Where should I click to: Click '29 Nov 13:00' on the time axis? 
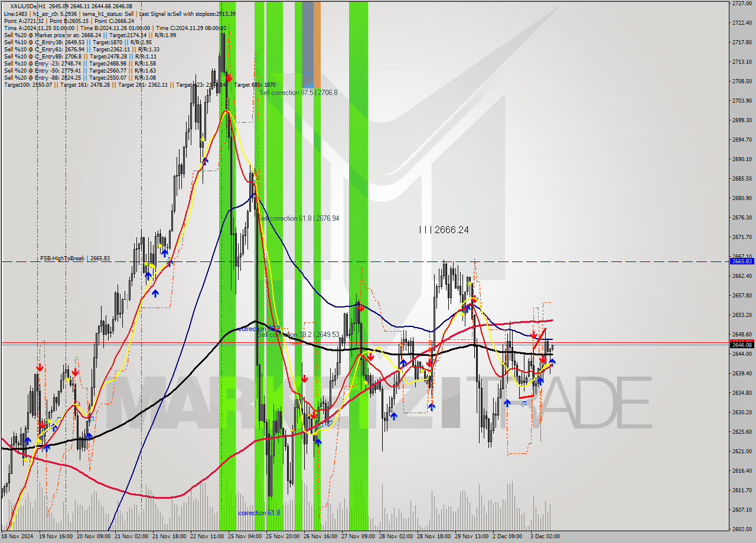coord(471,537)
